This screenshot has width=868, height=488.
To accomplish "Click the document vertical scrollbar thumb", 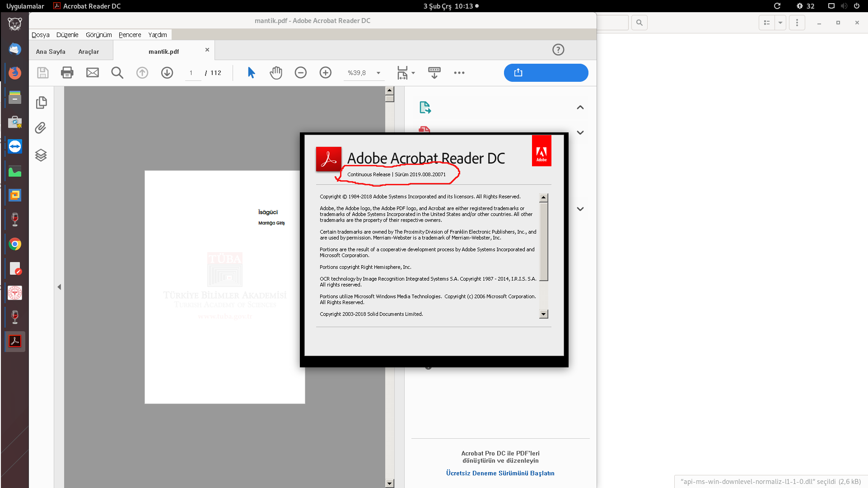I will [390, 99].
